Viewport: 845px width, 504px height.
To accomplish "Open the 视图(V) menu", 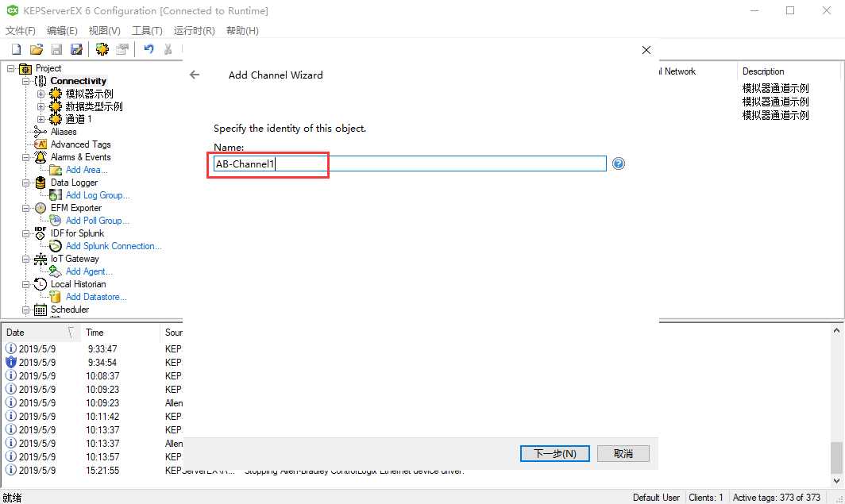I will (x=105, y=31).
